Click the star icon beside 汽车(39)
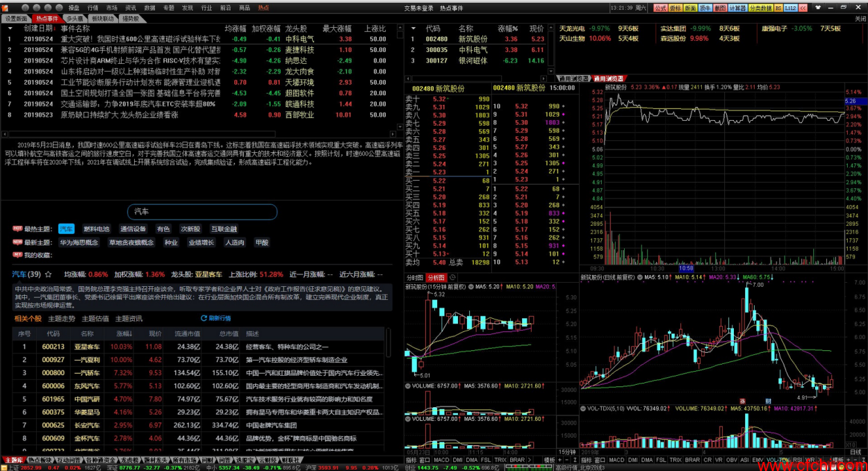The image size is (868, 471). coord(48,274)
